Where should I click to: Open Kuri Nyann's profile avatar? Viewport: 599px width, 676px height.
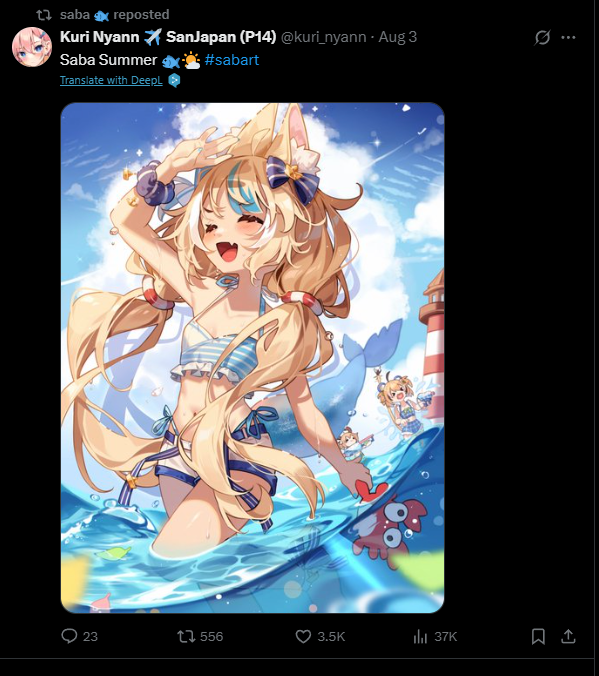32,47
